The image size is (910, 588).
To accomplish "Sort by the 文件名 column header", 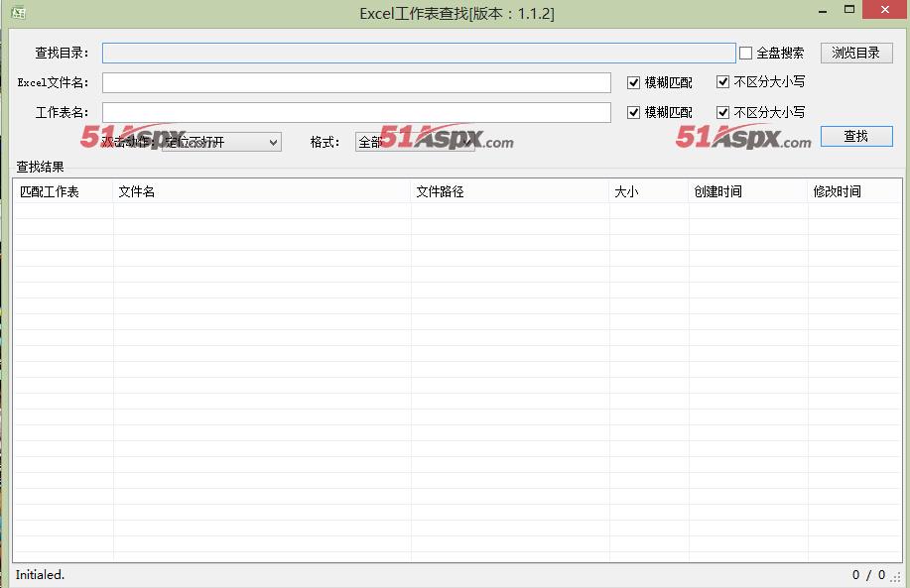I will [262, 191].
